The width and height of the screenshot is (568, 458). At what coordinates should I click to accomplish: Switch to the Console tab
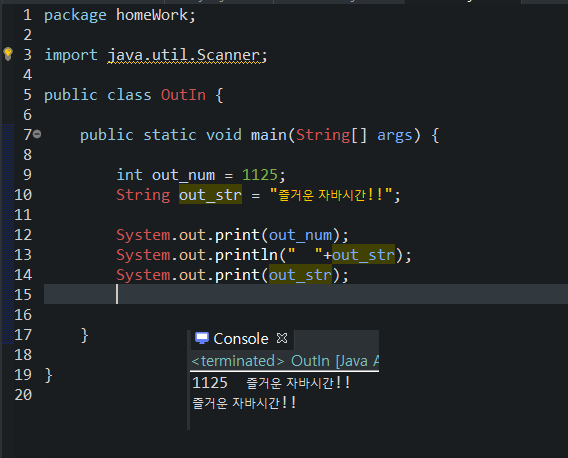241,339
